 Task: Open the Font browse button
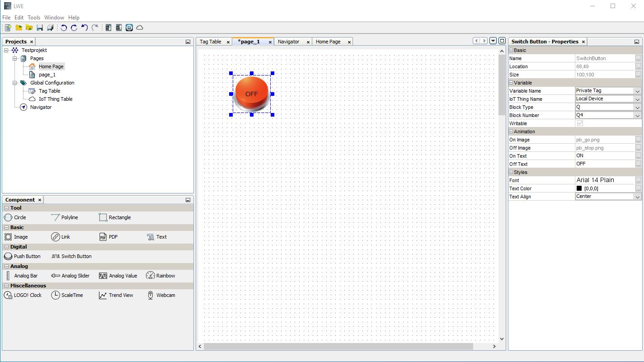click(x=638, y=180)
